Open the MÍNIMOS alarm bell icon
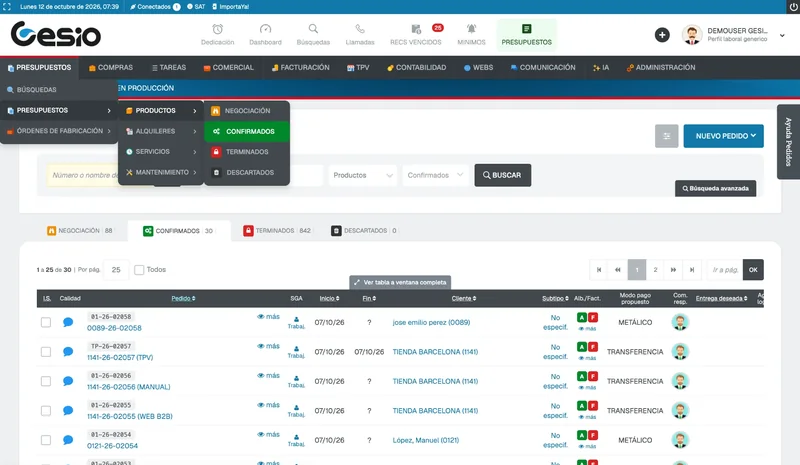This screenshot has width=800, height=465. (x=471, y=29)
